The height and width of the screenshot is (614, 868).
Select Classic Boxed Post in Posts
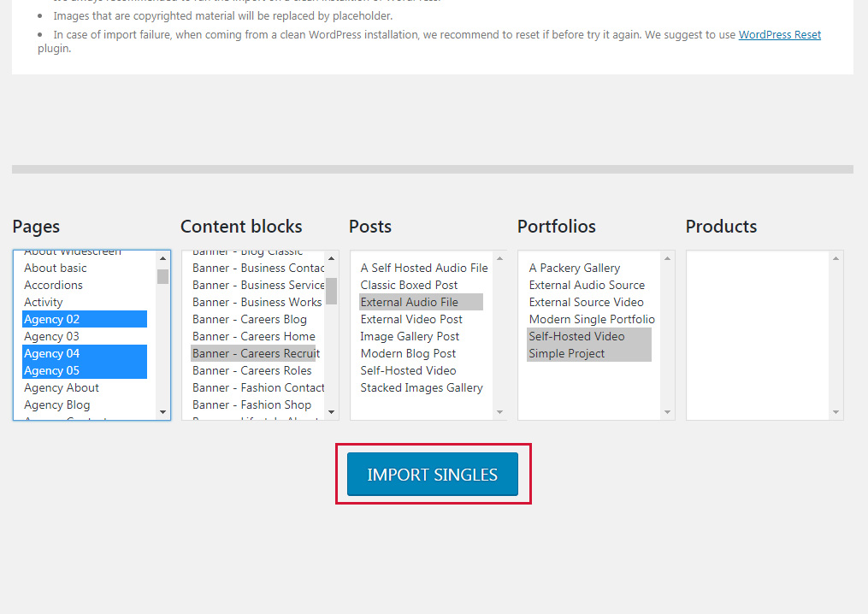pyautogui.click(x=409, y=285)
